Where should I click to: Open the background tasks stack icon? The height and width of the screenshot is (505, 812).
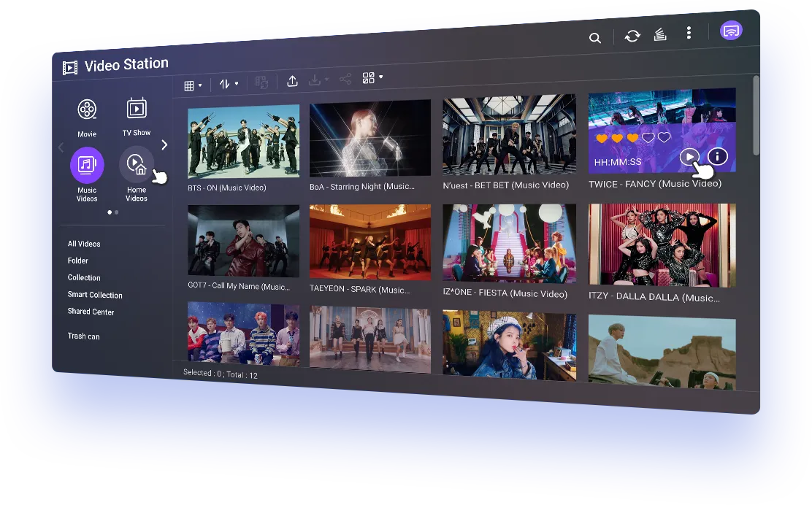pos(660,35)
